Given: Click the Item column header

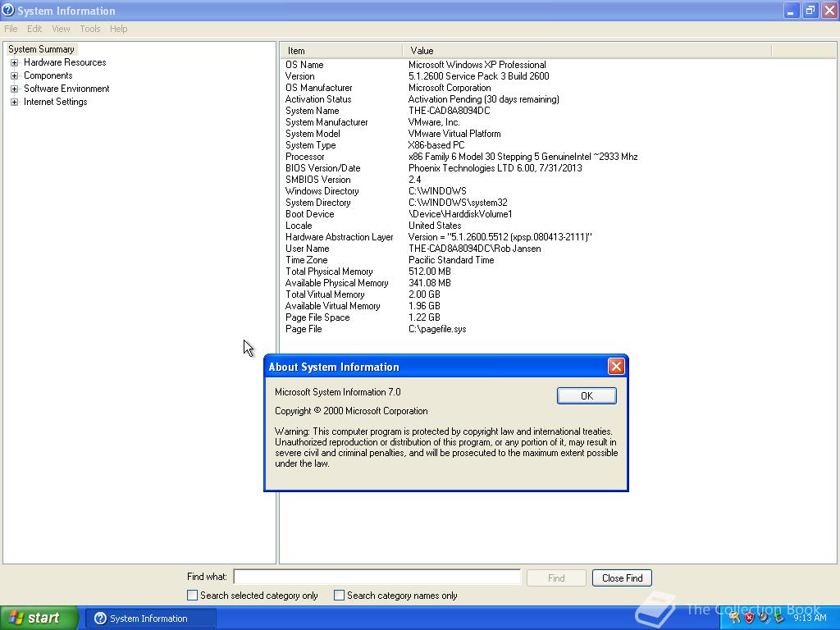Looking at the screenshot, I should pos(341,51).
